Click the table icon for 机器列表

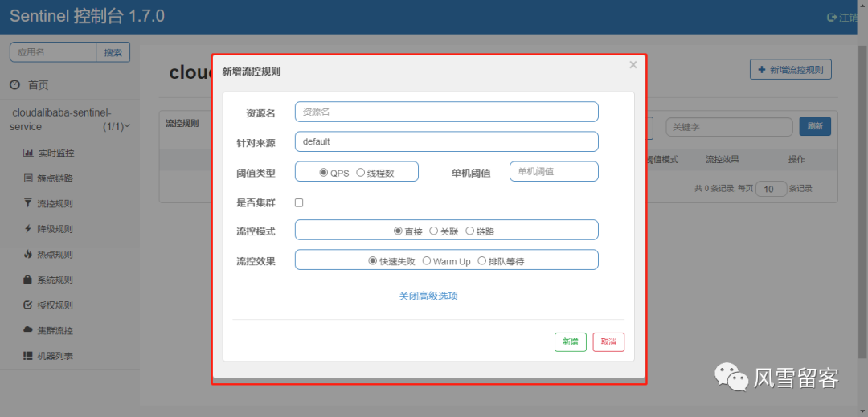click(x=28, y=356)
